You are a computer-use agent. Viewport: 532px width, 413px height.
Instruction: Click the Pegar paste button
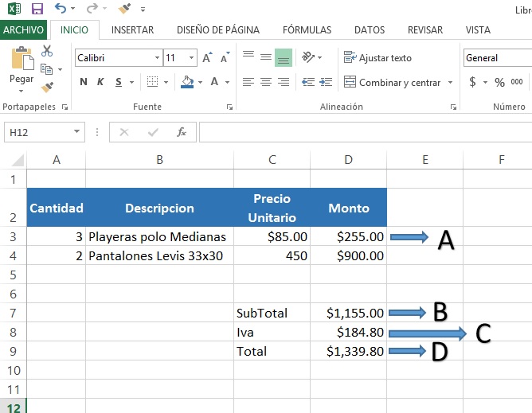point(22,68)
